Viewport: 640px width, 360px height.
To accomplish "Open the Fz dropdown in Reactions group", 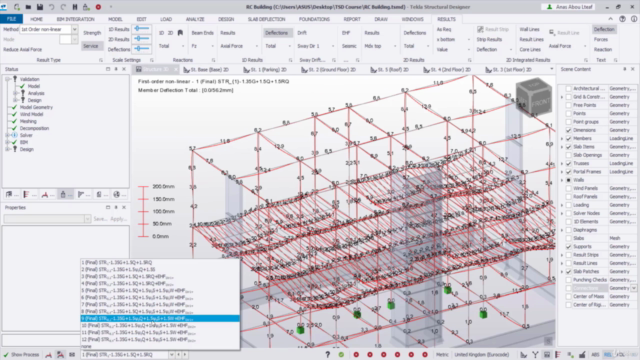I will pos(213,46).
